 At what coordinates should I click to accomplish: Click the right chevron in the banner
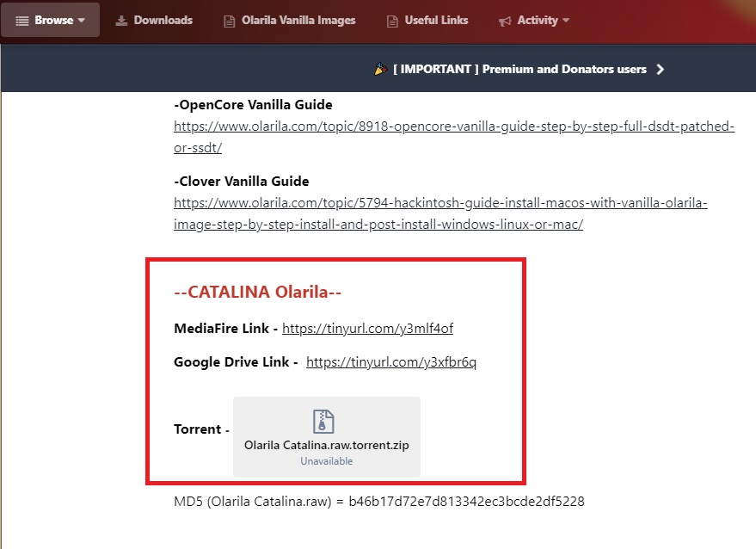pyautogui.click(x=661, y=69)
